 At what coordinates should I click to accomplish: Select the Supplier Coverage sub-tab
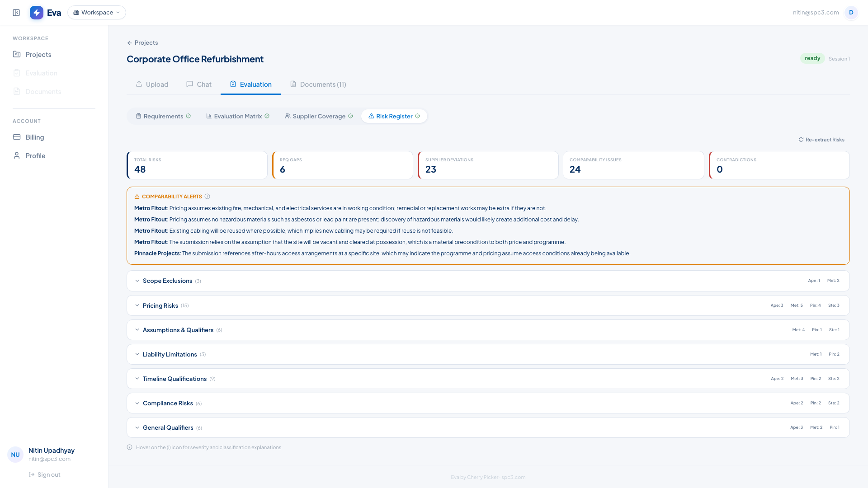click(319, 116)
